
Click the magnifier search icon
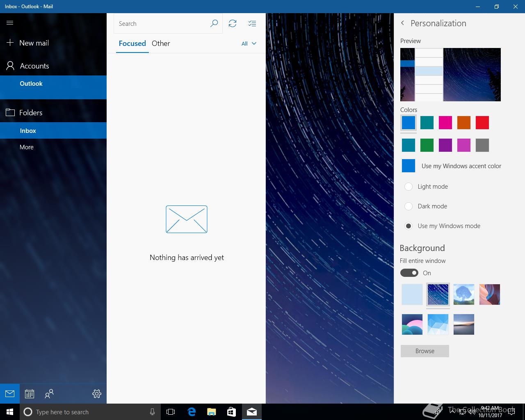click(214, 24)
